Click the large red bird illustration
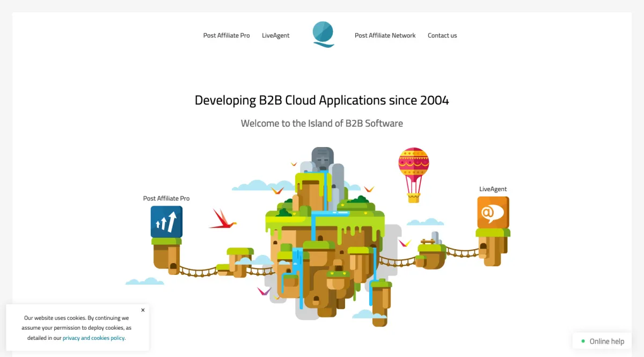644x357 pixels. click(222, 219)
